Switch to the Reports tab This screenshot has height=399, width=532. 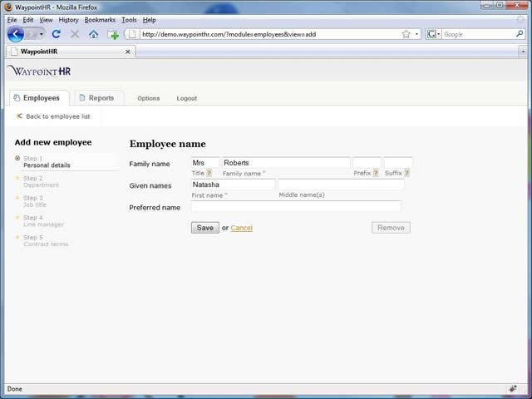(x=100, y=98)
